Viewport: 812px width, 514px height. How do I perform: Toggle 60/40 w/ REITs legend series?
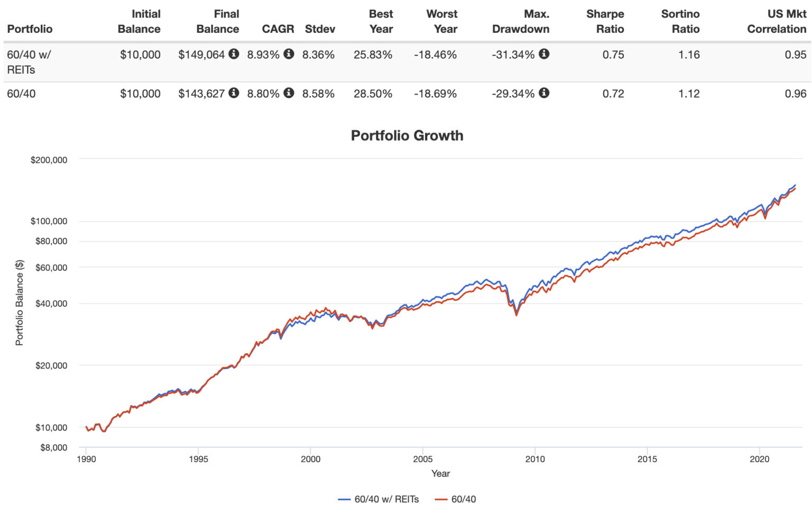tap(386, 499)
